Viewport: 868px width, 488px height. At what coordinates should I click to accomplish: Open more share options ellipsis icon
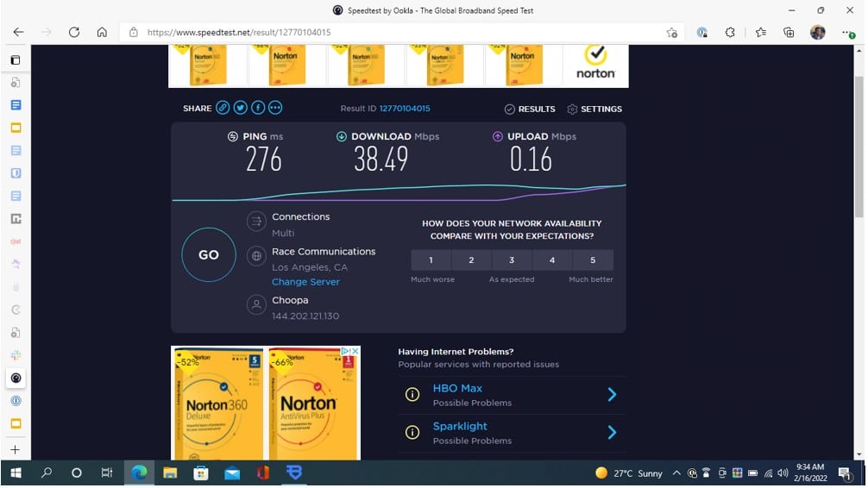click(276, 108)
